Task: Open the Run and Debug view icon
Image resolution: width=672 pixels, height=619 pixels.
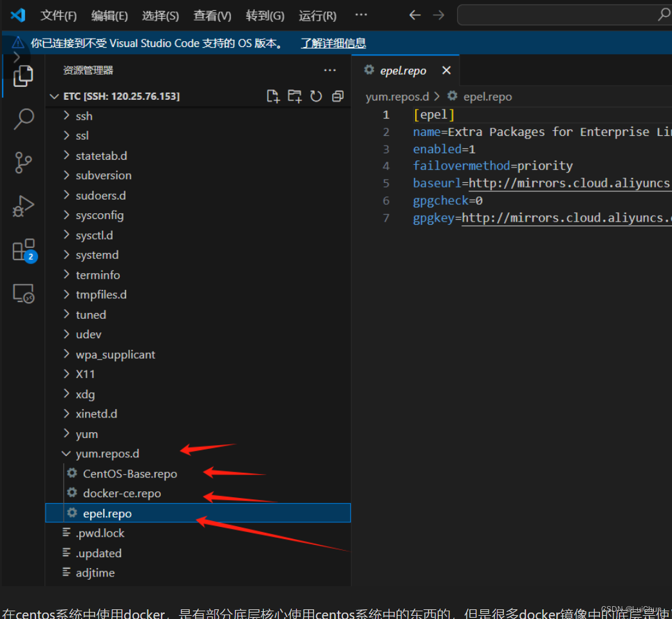Action: tap(23, 206)
